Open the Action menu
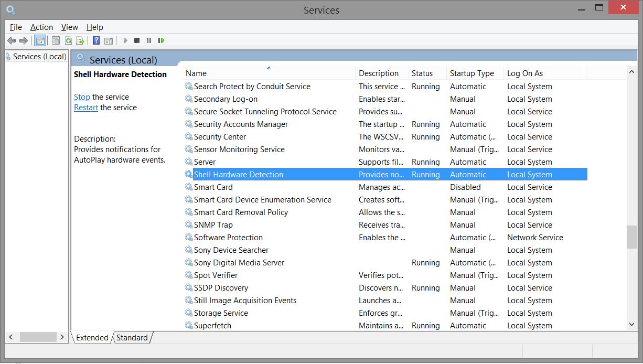Image resolution: width=643 pixels, height=364 pixels. [41, 27]
